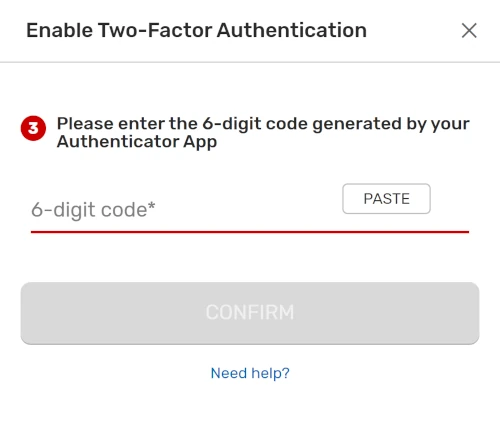Close the Two-Factor Authentication dialog
Screen dimensions: 500x423
pyautogui.click(x=469, y=31)
